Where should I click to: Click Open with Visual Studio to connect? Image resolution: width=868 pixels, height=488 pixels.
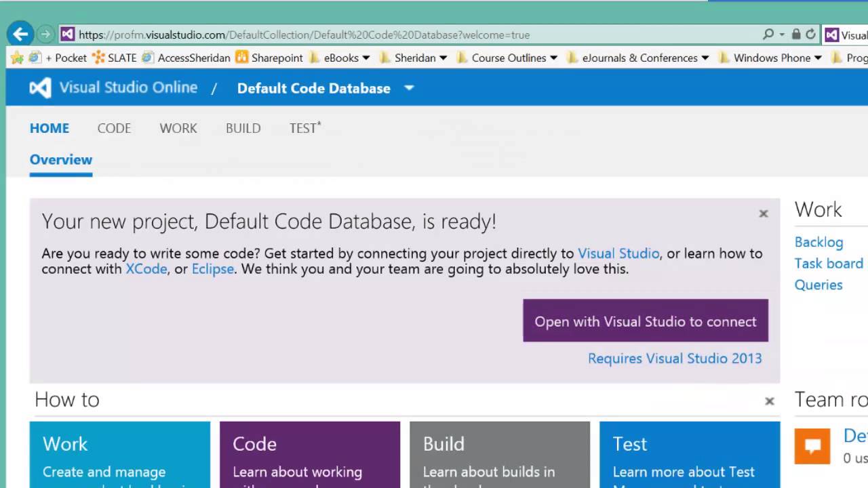coord(646,321)
